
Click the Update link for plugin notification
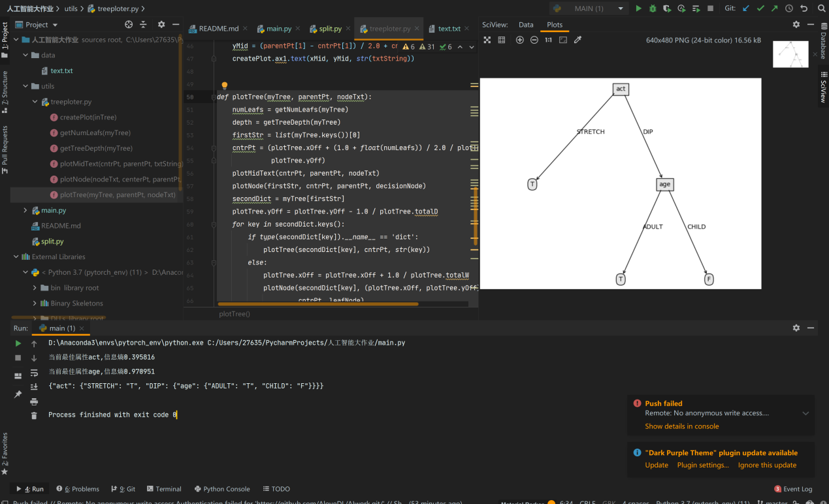pyautogui.click(x=656, y=465)
